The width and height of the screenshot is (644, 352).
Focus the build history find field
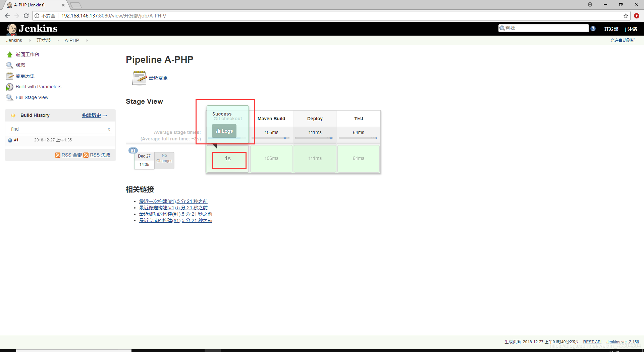tap(60, 129)
